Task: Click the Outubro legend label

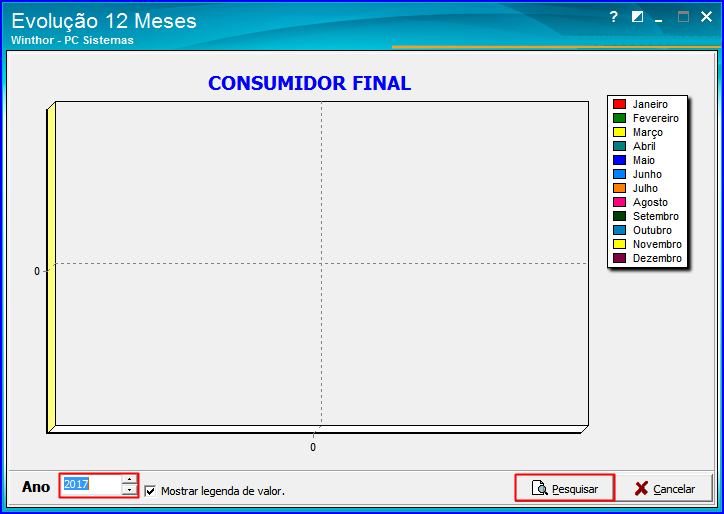Action: coord(652,230)
